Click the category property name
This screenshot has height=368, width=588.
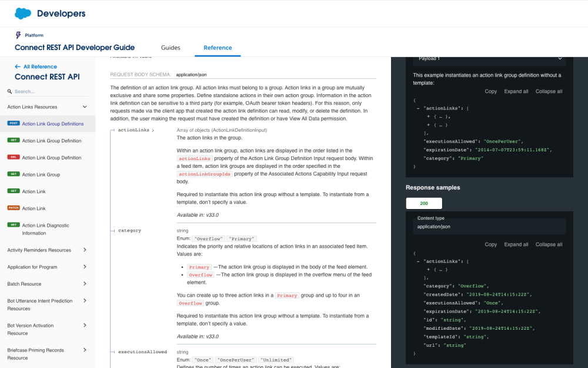point(130,231)
